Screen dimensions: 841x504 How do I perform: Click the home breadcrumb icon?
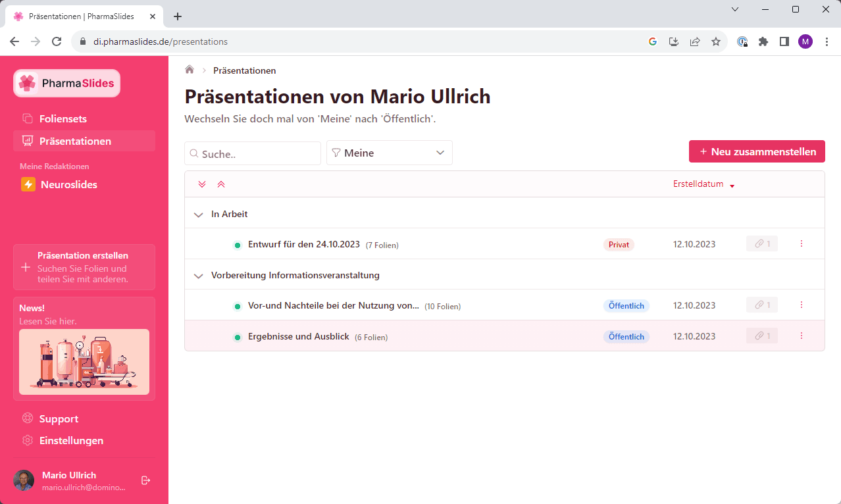(x=190, y=70)
